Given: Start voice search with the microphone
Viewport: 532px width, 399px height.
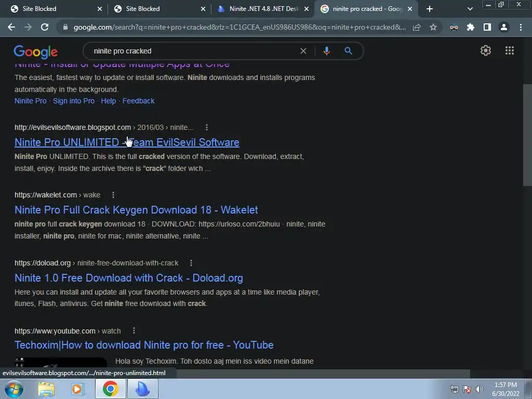Looking at the screenshot, I should tap(326, 51).
